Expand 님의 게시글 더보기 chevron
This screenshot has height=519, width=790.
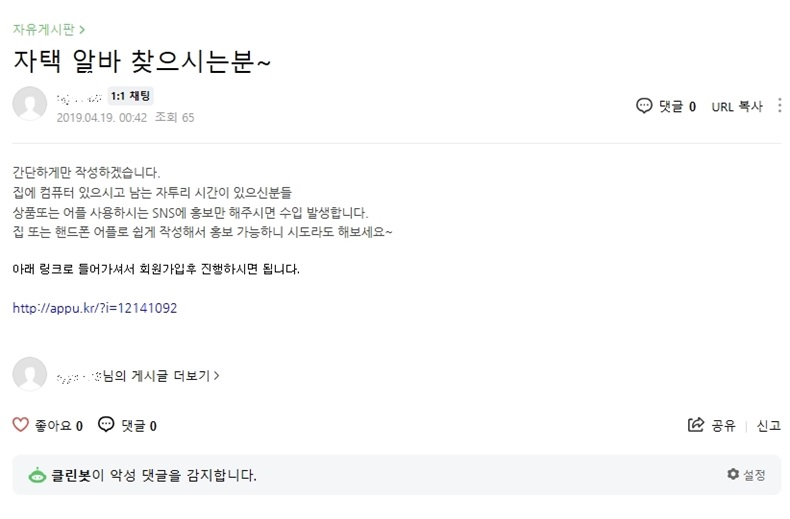click(217, 376)
